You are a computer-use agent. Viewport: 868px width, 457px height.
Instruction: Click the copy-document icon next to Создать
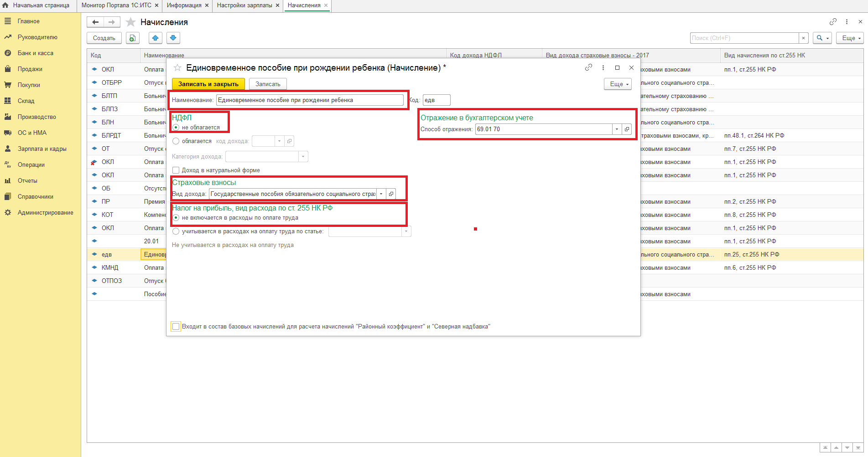click(132, 38)
